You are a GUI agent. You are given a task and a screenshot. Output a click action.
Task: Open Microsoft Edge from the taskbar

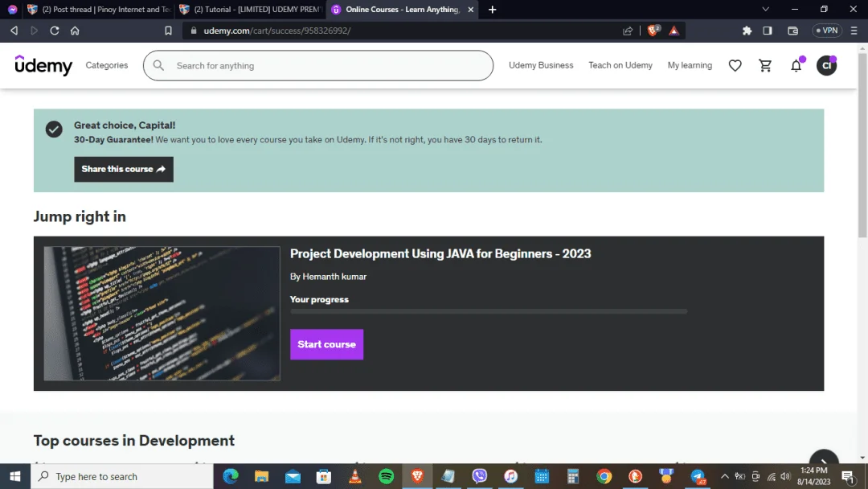point(231,476)
